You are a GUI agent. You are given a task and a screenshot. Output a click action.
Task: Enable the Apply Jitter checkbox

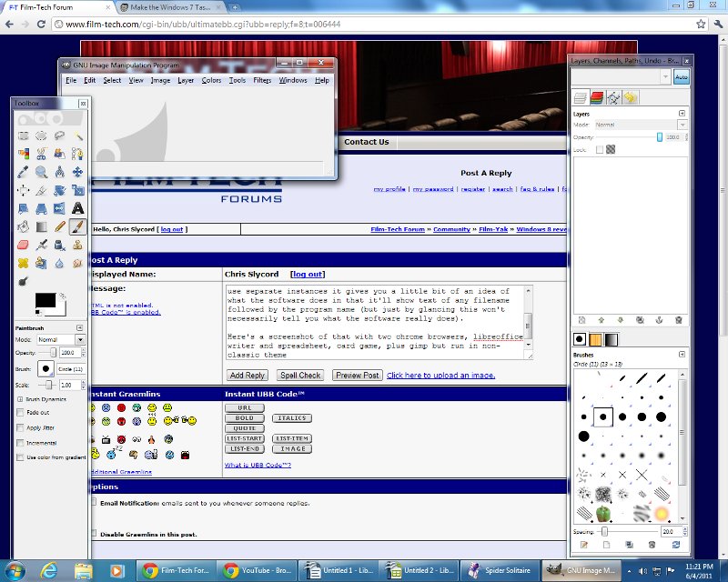(x=20, y=427)
